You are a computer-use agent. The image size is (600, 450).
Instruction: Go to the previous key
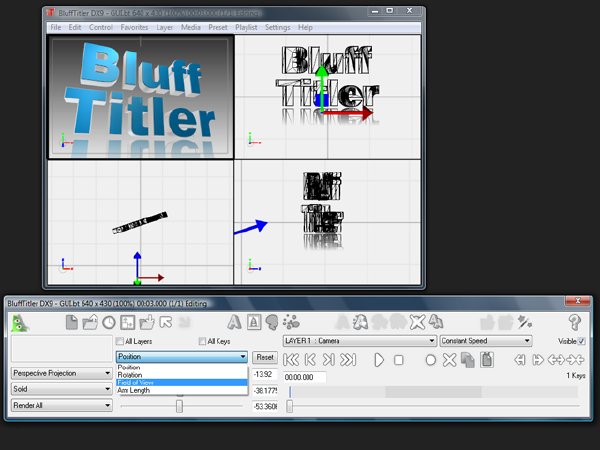pos(310,360)
